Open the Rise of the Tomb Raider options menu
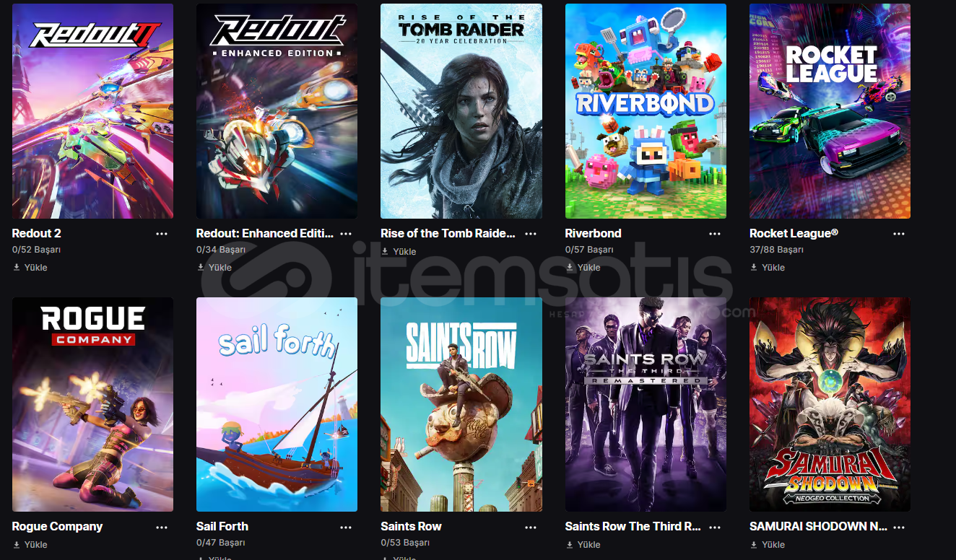 (x=531, y=234)
